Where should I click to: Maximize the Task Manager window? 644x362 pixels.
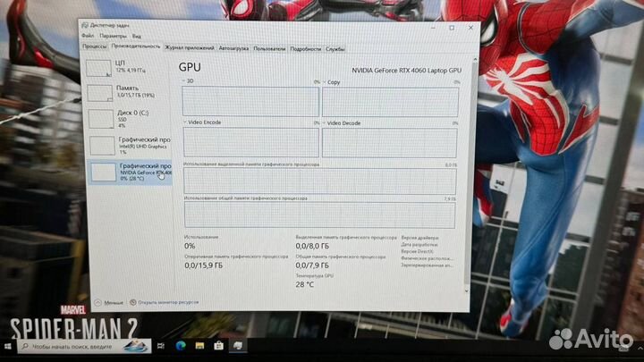tap(452, 28)
